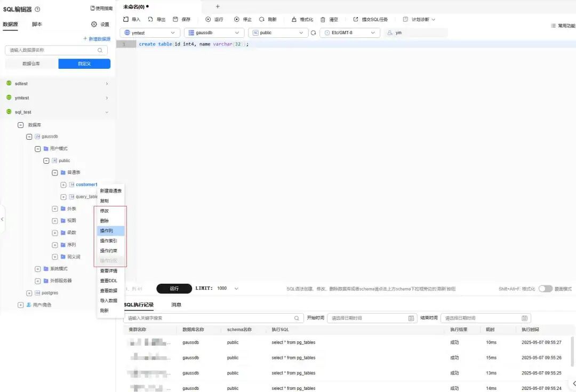576x392 pixels.
Task: Click the Save (保存) toolbar icon
Action: (x=175, y=20)
